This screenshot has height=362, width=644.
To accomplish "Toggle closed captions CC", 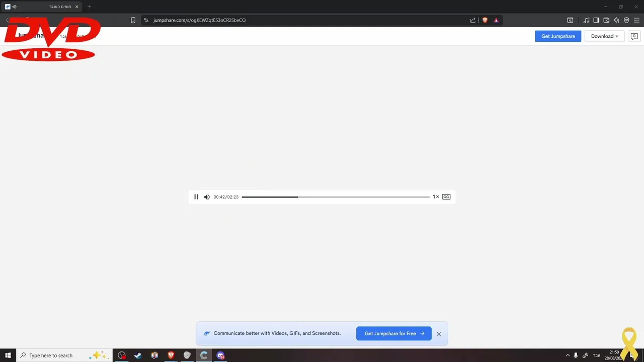I will click(x=446, y=197).
